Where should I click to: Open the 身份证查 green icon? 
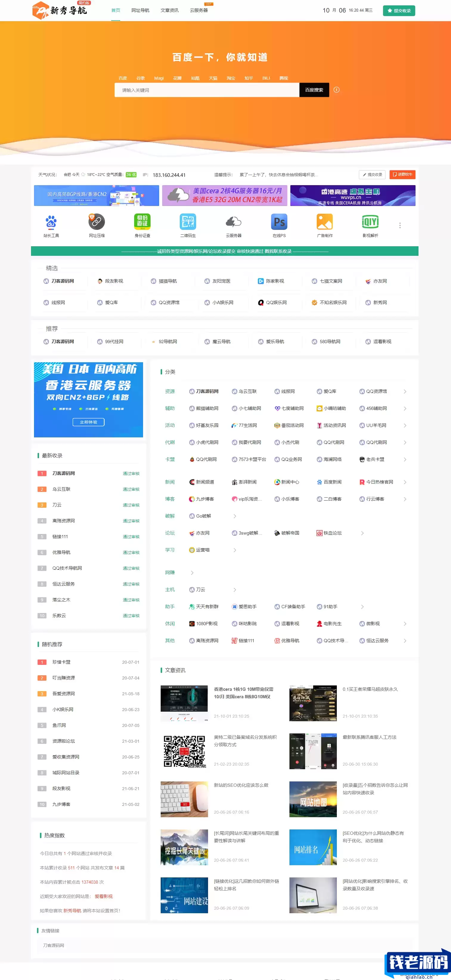coord(142,222)
